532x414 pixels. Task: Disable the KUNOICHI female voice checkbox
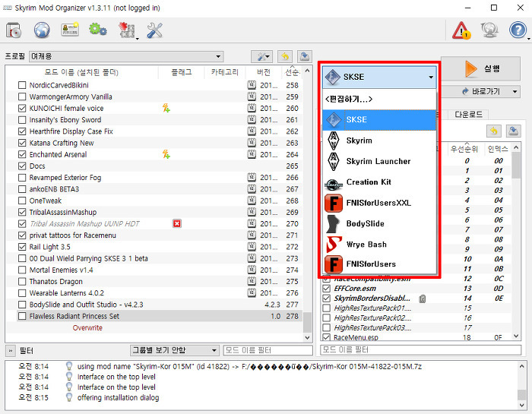[22, 108]
